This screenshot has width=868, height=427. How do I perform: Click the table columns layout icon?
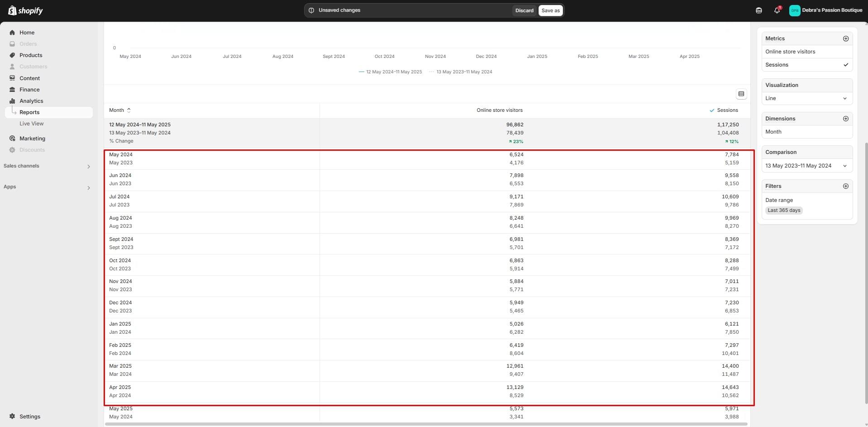click(x=741, y=94)
